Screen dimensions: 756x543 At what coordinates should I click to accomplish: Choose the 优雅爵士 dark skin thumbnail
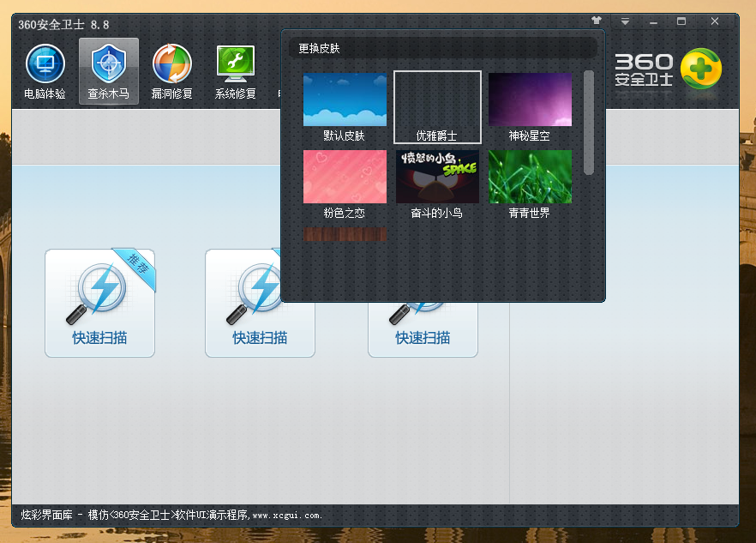tap(437, 107)
